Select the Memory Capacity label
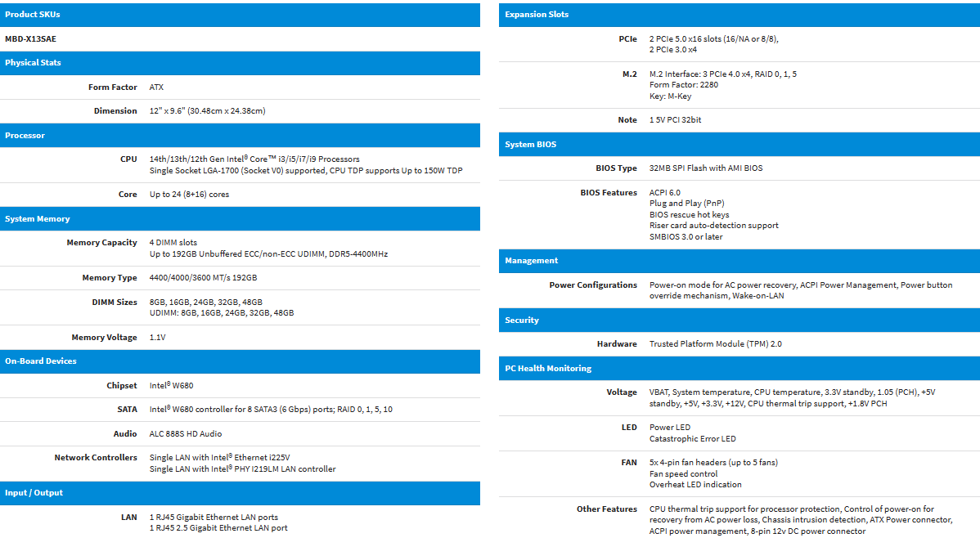Screen dimensions: 980x538 point(102,243)
